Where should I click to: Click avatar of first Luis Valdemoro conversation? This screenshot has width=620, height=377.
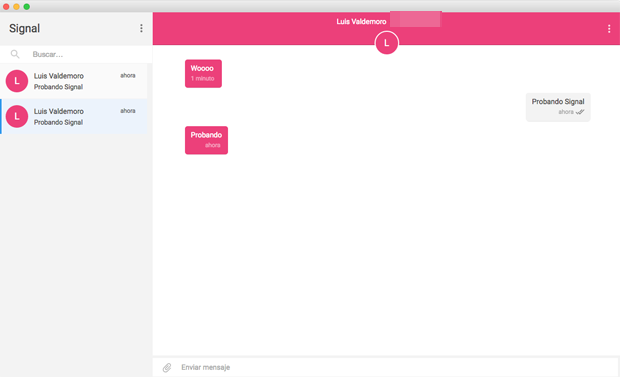(17, 81)
